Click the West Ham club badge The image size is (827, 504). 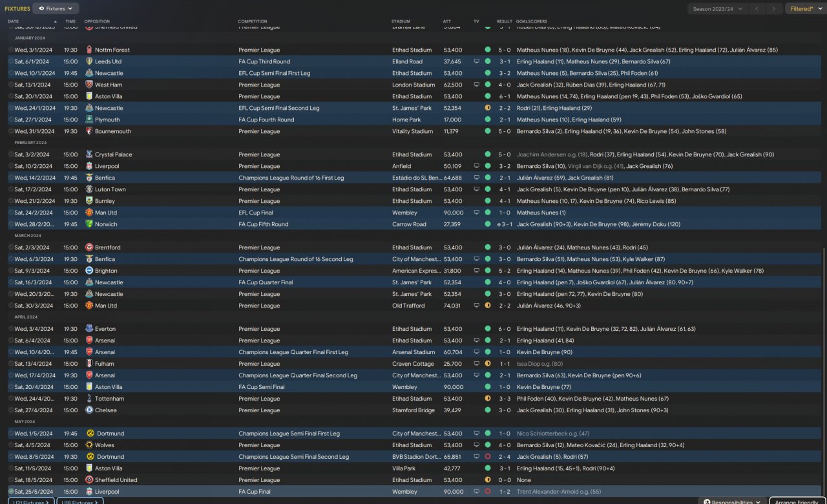[89, 85]
